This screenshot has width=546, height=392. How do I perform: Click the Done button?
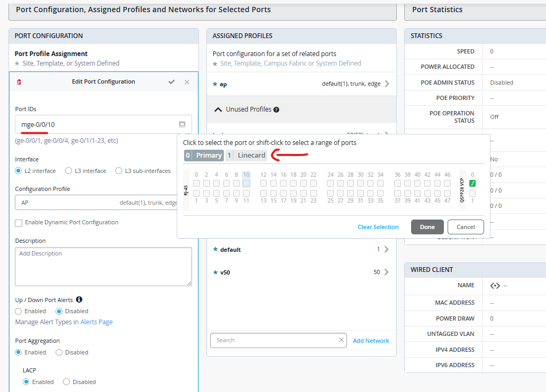(427, 227)
